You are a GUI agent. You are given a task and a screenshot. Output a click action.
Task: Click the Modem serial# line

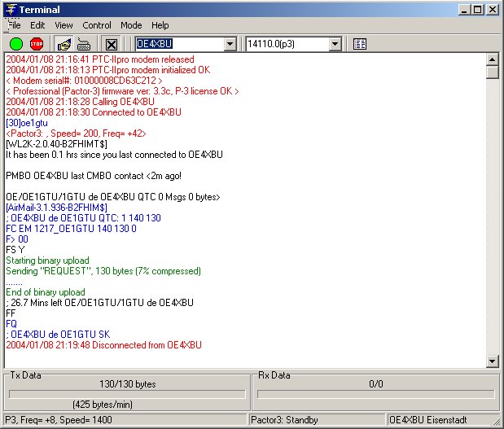point(84,81)
